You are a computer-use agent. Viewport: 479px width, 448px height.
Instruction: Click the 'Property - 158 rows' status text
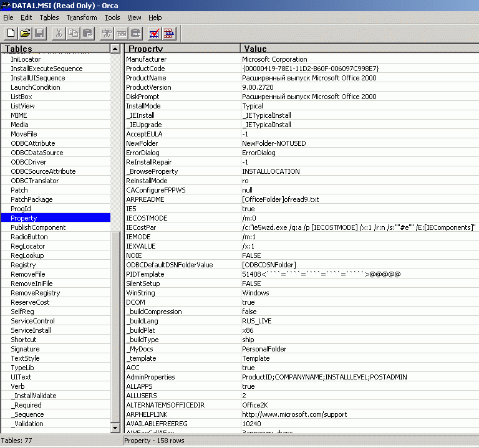coord(154,441)
